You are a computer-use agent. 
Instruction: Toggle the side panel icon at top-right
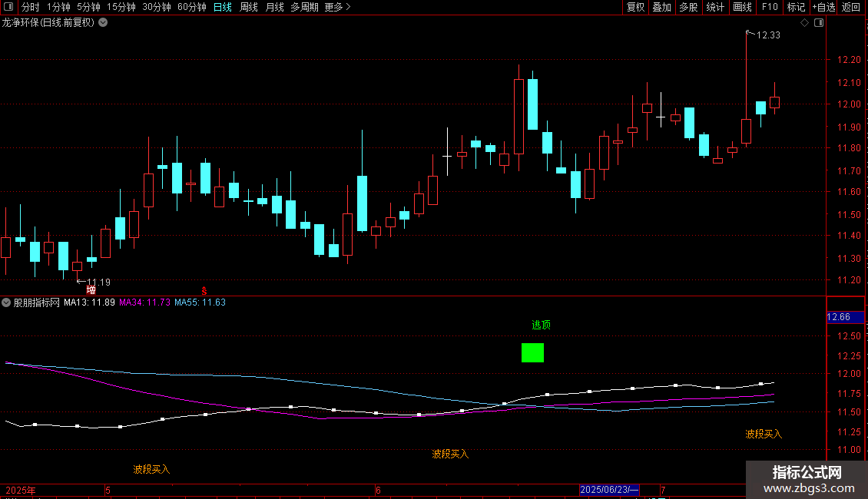point(819,23)
